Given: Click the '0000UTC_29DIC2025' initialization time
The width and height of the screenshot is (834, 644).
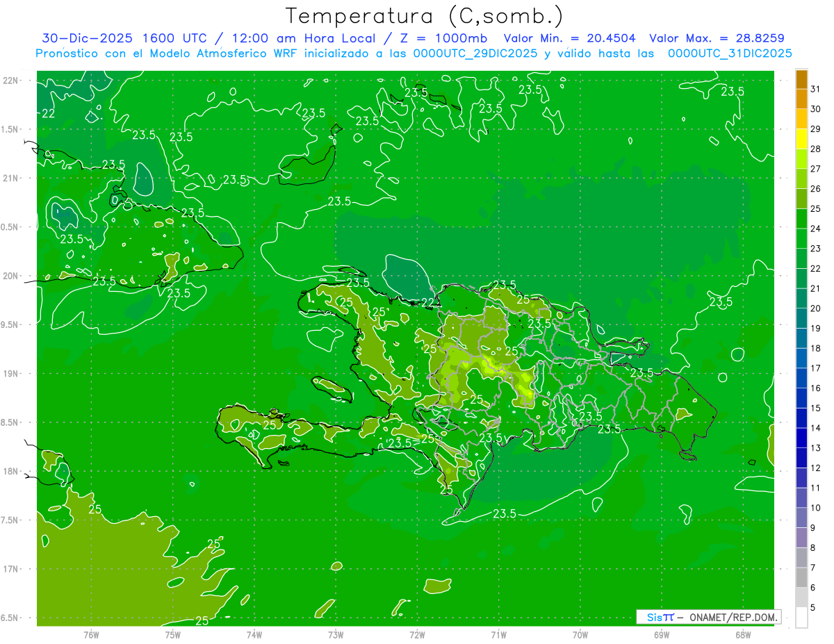Looking at the screenshot, I should tap(475, 53).
